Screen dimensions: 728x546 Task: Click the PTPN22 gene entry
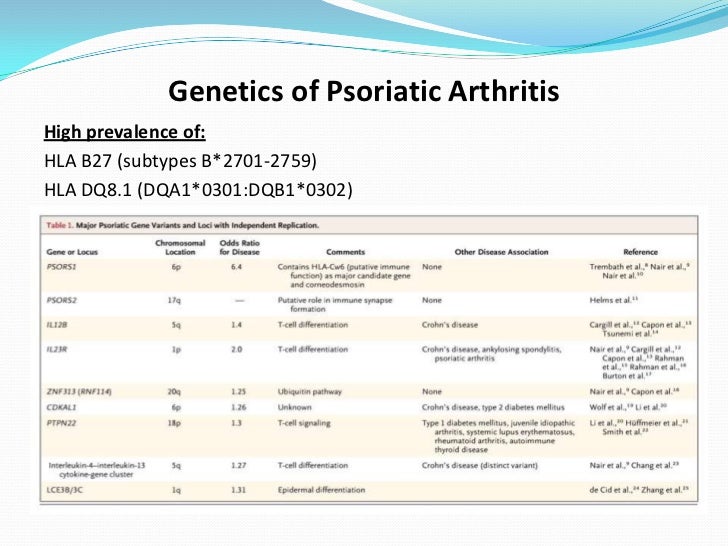[x=61, y=423]
